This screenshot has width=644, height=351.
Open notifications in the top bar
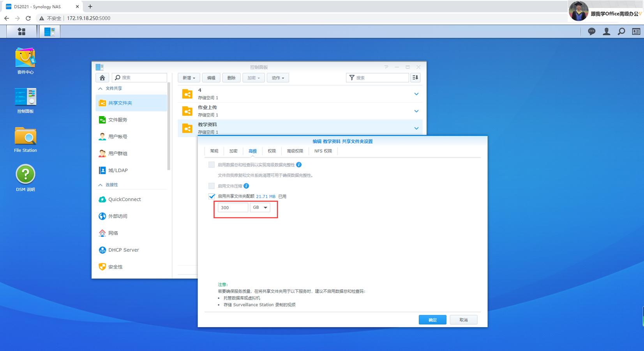click(591, 31)
